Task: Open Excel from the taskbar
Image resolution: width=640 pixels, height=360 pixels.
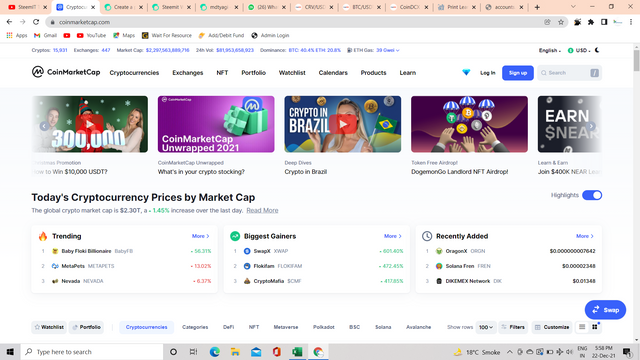Action: click(x=297, y=352)
